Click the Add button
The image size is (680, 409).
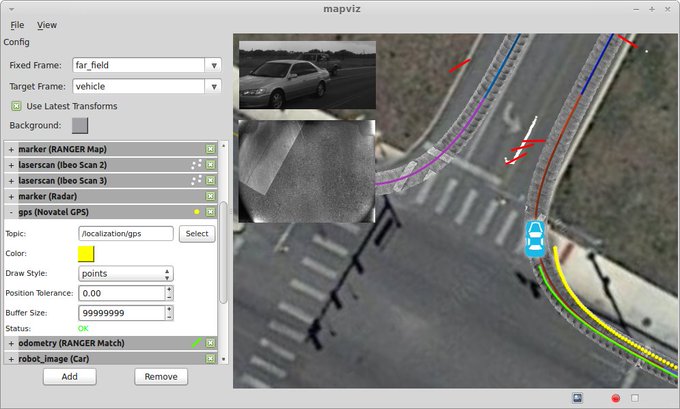(69, 377)
